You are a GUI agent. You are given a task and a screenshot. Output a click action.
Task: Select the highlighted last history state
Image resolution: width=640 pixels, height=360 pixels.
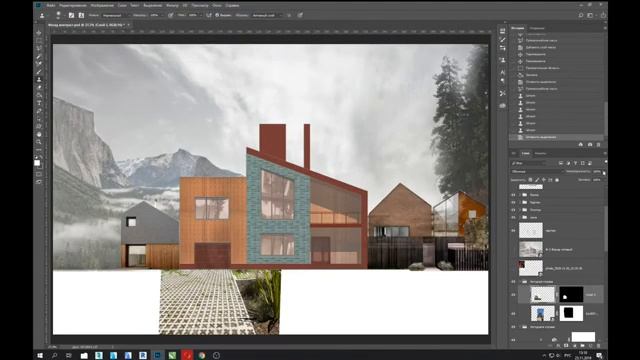coord(556,137)
